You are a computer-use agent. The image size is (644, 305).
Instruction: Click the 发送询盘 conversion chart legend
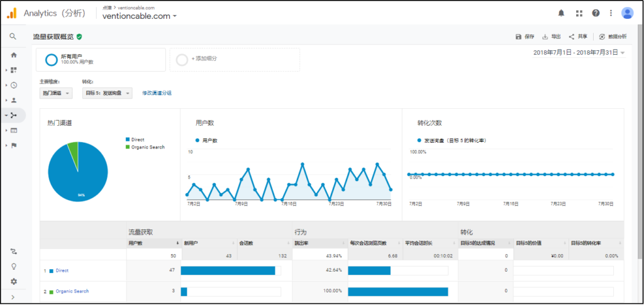pos(452,140)
